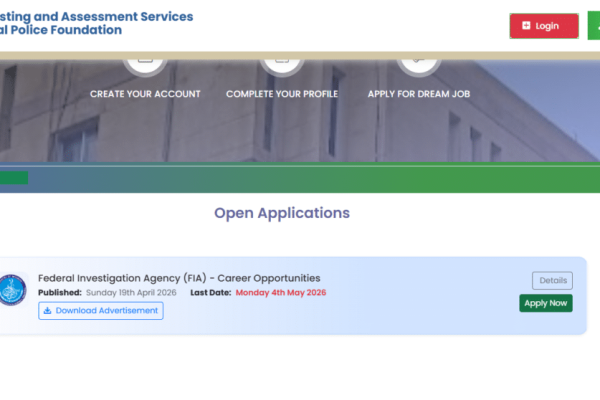
Task: Open the Testing and Assessment Services heading
Action: (x=96, y=23)
